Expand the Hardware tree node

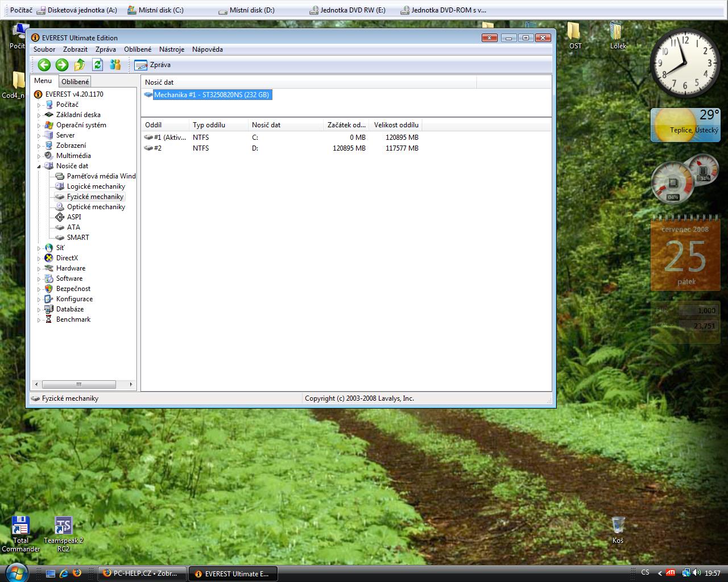pyautogui.click(x=39, y=269)
